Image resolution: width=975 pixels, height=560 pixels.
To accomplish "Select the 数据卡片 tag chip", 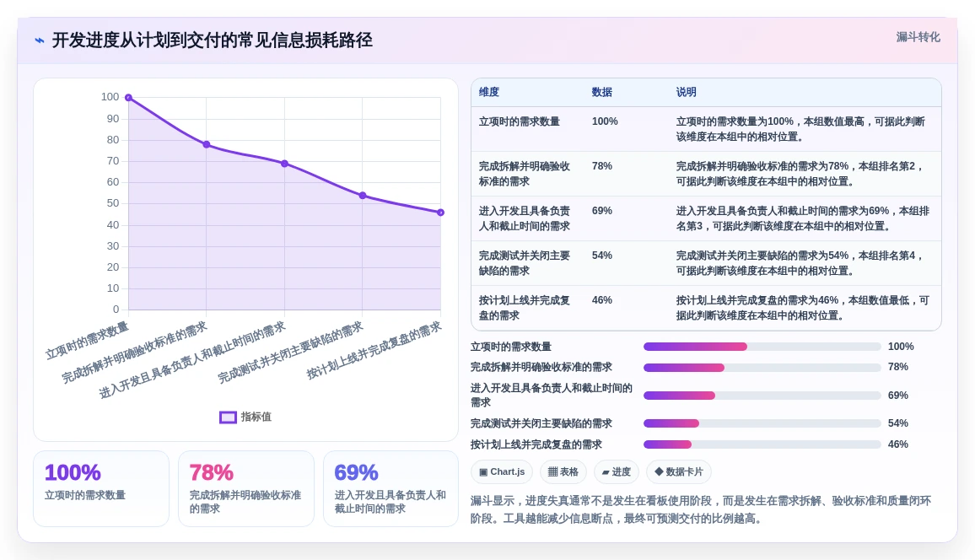I will pyautogui.click(x=678, y=471).
